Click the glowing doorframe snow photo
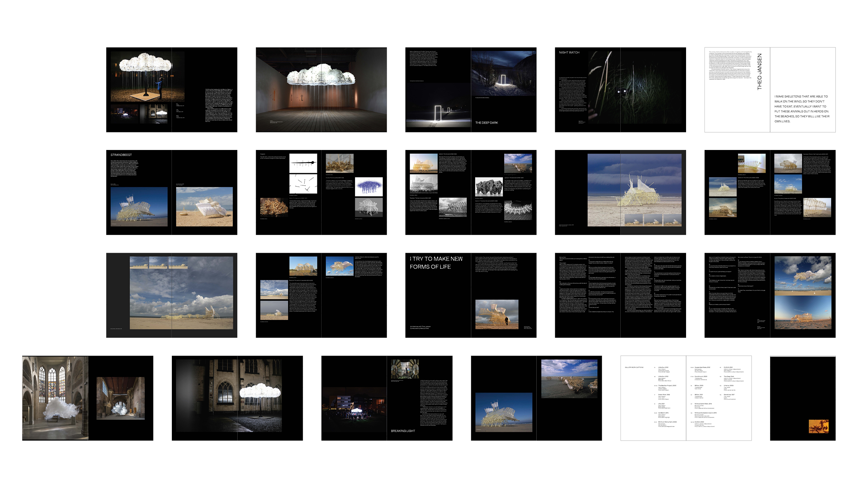 503,74
